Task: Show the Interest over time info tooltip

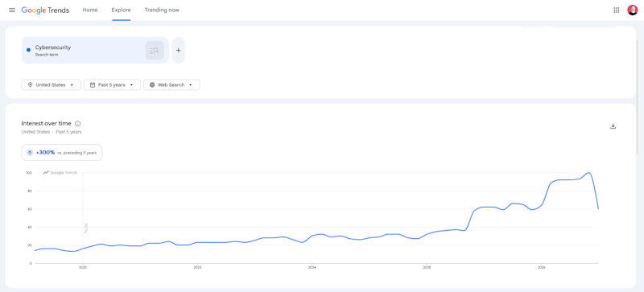Action: point(78,124)
